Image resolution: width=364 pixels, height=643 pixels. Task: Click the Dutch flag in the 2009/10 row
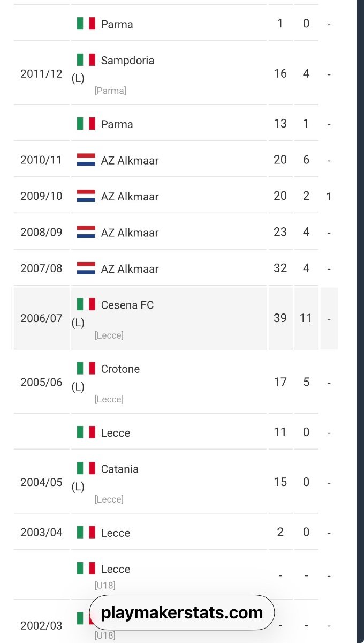point(86,196)
